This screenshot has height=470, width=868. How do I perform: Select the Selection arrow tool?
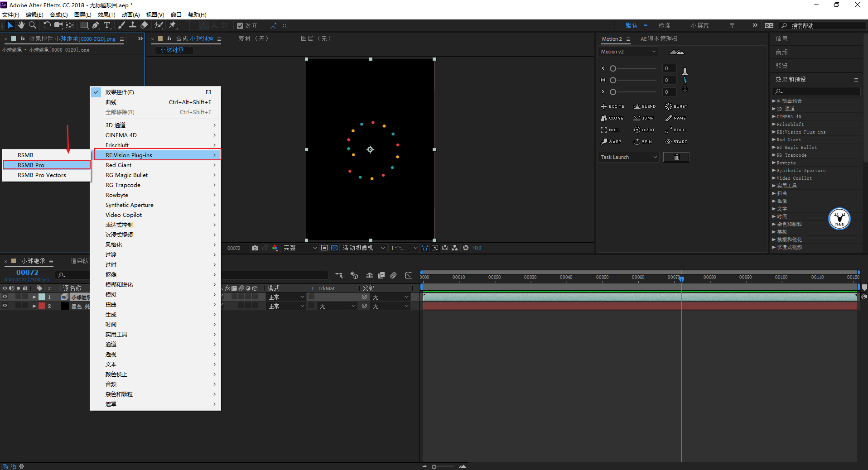(x=10, y=25)
